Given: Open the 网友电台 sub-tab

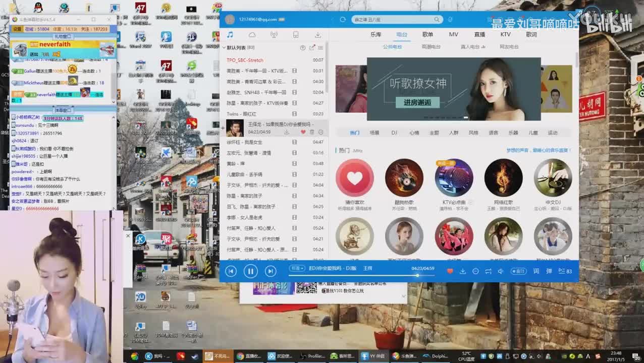Looking at the screenshot, I should pos(509,47).
